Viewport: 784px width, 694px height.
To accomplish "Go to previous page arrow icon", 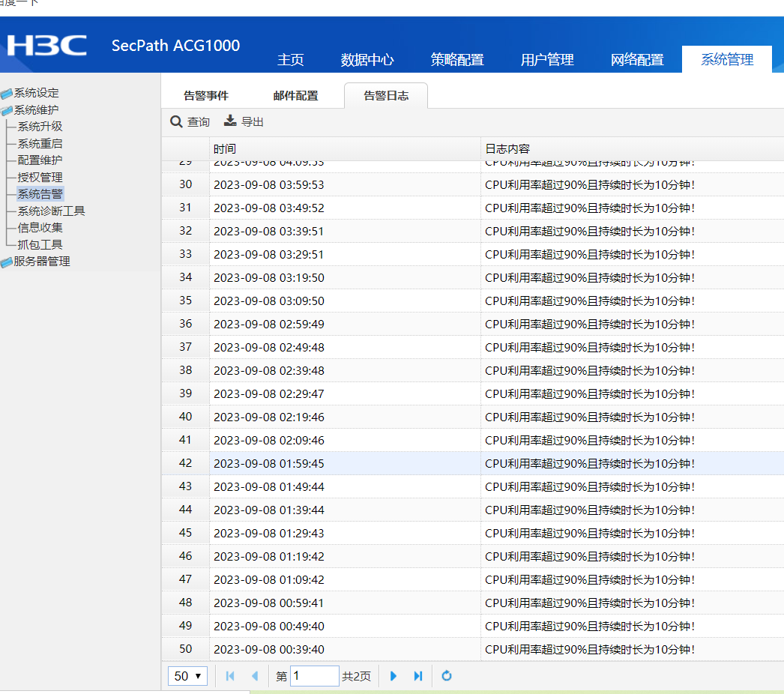I will (255, 676).
